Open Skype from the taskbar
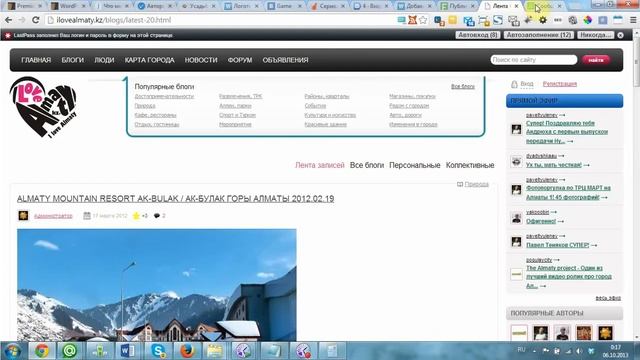 coord(157,351)
